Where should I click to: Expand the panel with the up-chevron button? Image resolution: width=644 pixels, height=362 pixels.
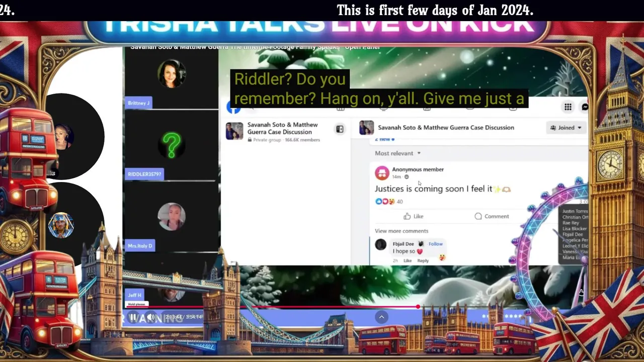[381, 317]
